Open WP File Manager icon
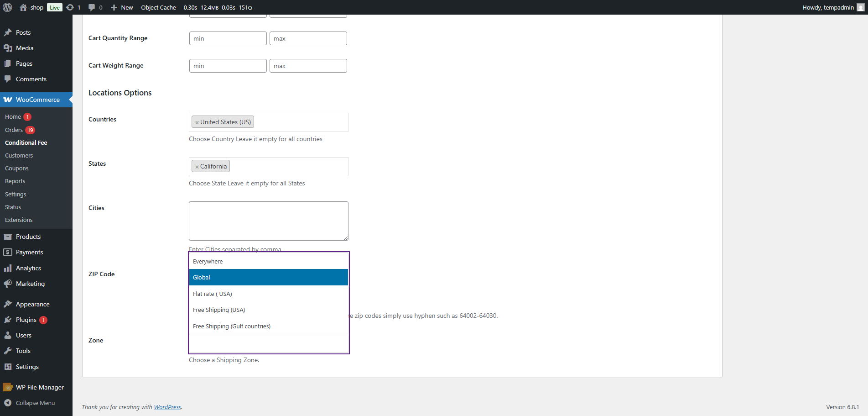 point(8,387)
